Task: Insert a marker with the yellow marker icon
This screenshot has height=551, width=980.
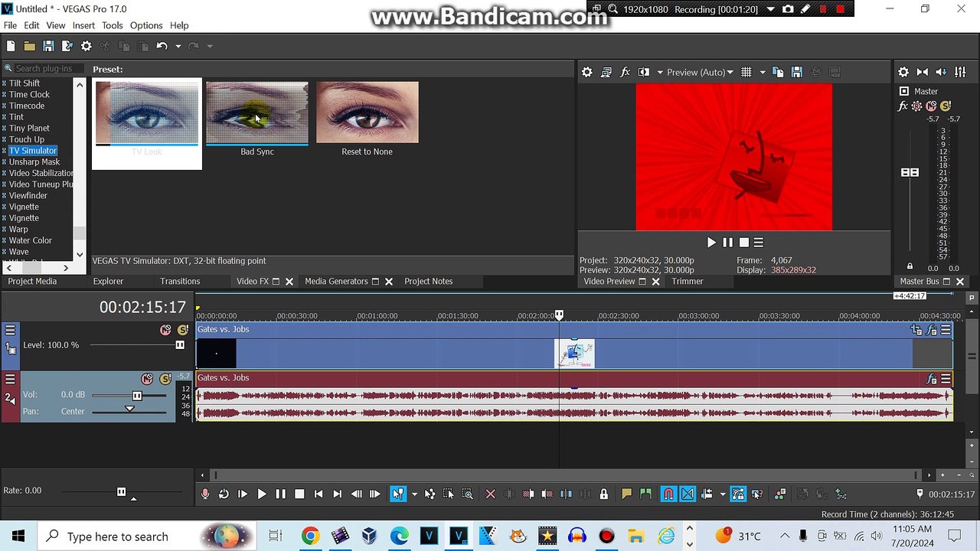Action: click(626, 494)
